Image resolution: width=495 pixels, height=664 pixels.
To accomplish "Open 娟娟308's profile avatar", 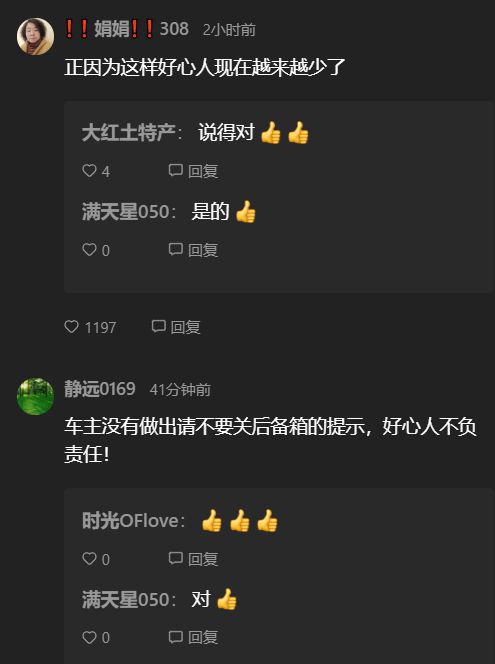I will coord(36,36).
